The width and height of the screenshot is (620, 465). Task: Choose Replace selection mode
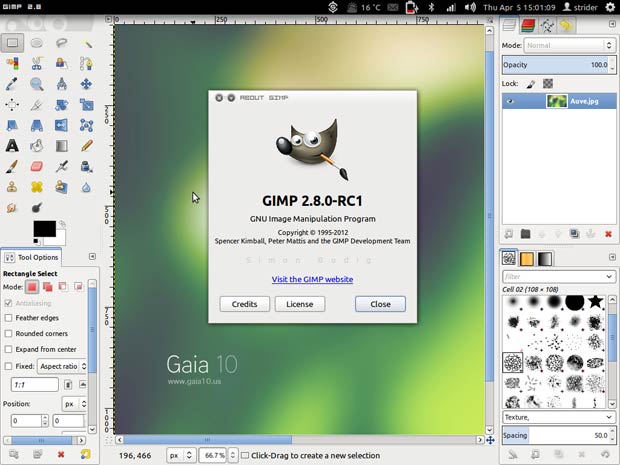point(32,287)
